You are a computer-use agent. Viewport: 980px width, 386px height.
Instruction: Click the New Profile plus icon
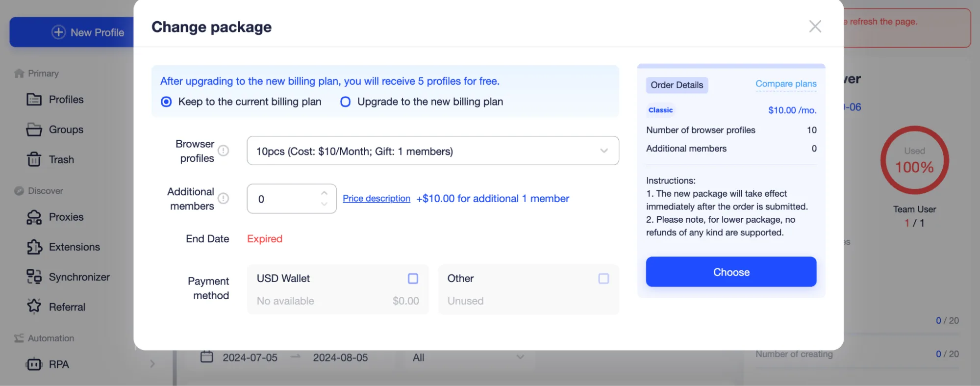coord(58,32)
